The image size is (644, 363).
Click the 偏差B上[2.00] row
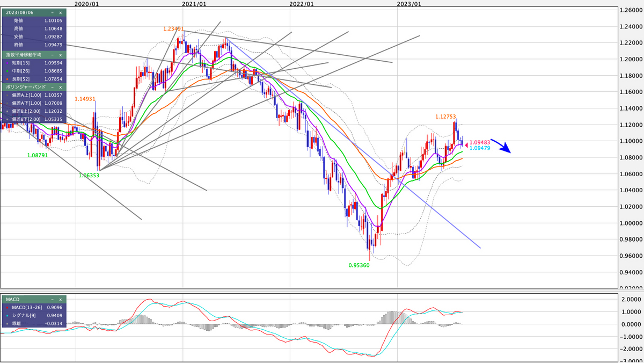[33, 111]
